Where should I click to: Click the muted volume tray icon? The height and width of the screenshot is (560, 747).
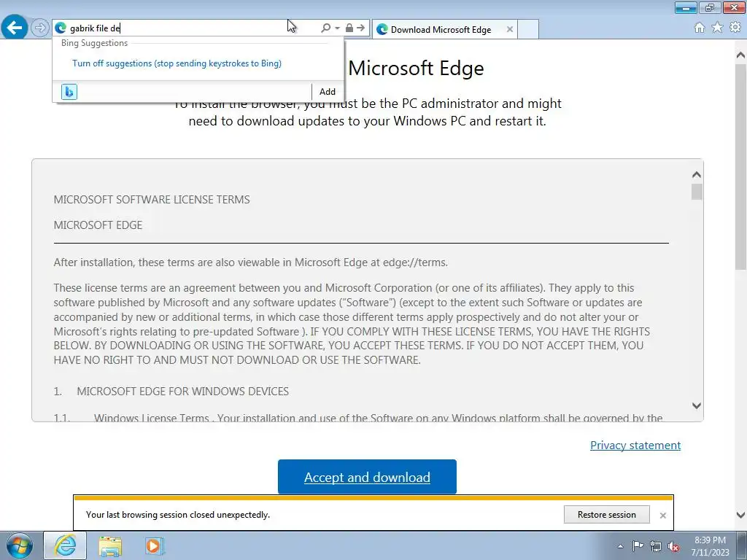coord(673,546)
